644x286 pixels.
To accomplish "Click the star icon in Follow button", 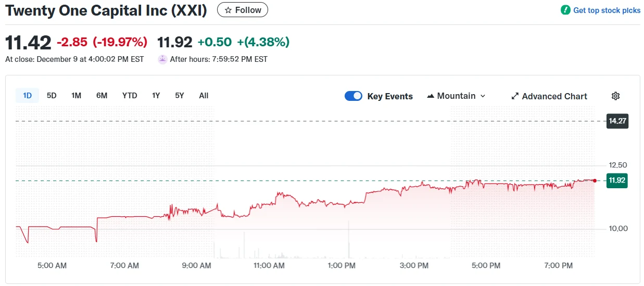I will (x=228, y=10).
